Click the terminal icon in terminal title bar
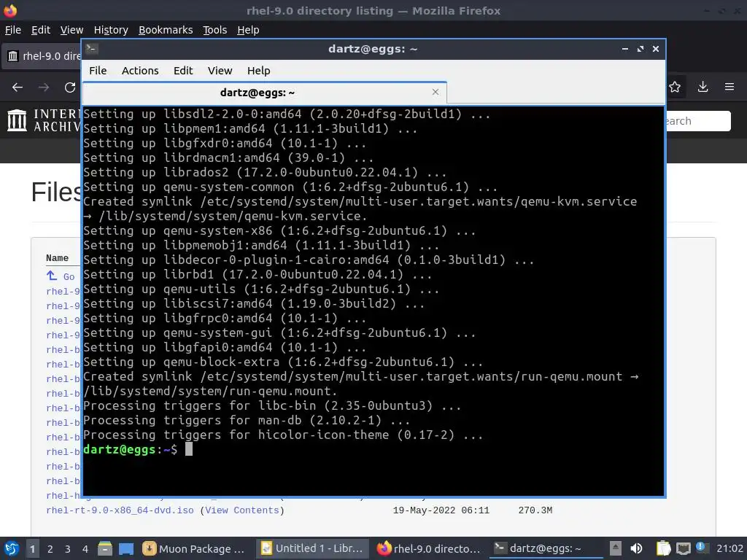This screenshot has height=560, width=747. 91,49
